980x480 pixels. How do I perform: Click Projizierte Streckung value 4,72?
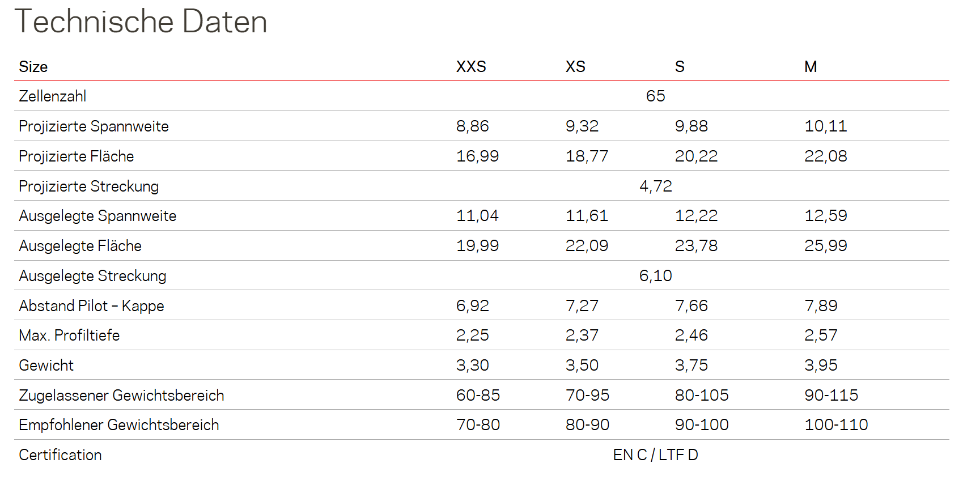tap(655, 186)
